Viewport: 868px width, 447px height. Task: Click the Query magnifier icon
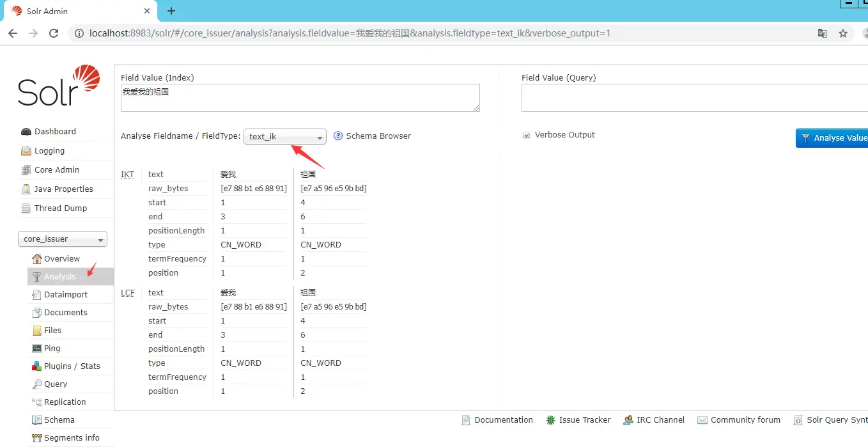coord(37,384)
